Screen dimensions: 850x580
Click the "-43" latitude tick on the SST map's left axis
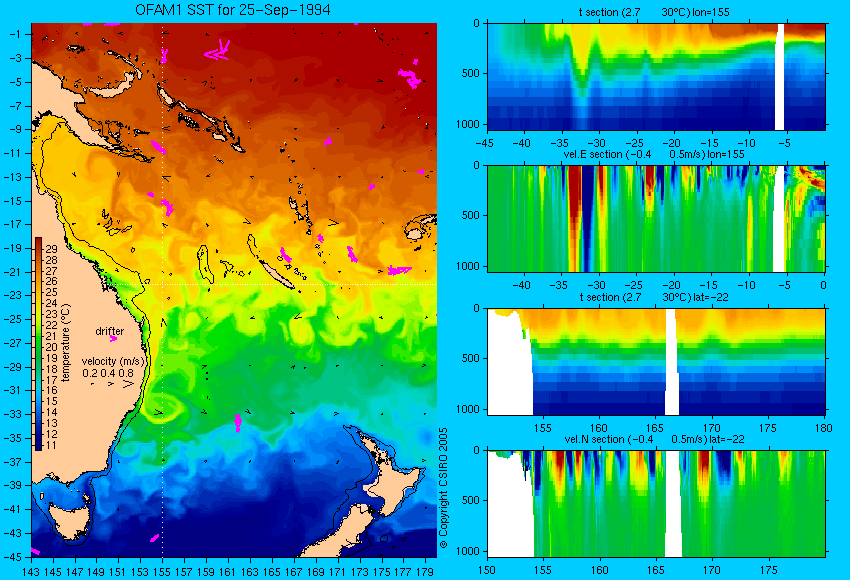11,533
